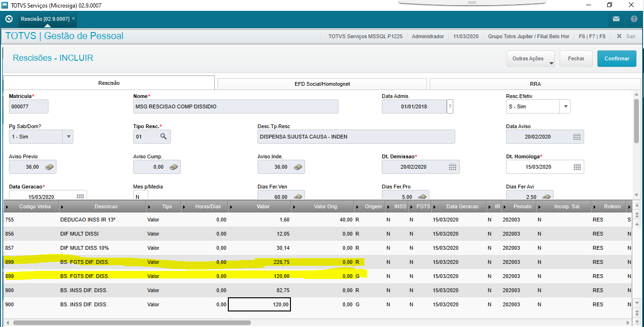Click the question button beside Data Admis.
This screenshot has height=327, width=644.
[450, 106]
